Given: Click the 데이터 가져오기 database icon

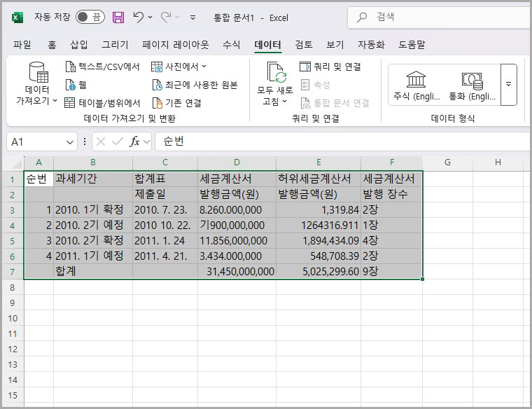Looking at the screenshot, I should [38, 72].
